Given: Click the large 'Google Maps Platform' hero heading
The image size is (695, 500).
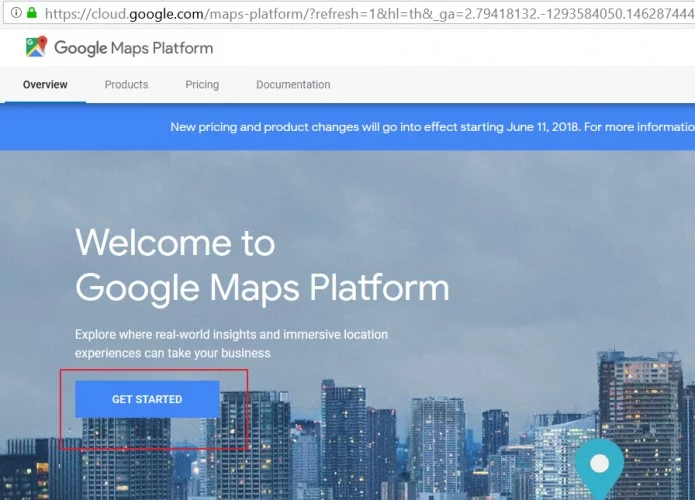Looking at the screenshot, I should coord(262,289).
